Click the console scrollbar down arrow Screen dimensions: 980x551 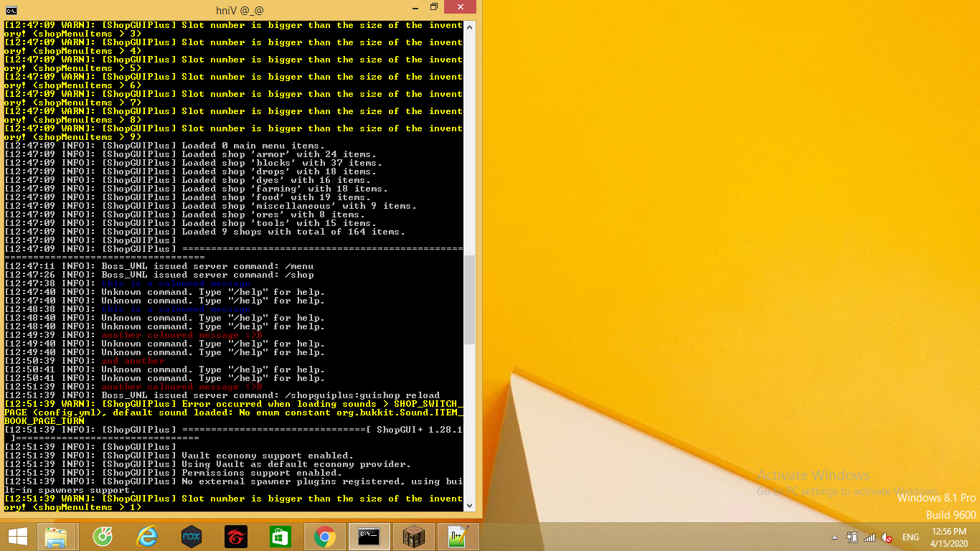click(x=470, y=505)
